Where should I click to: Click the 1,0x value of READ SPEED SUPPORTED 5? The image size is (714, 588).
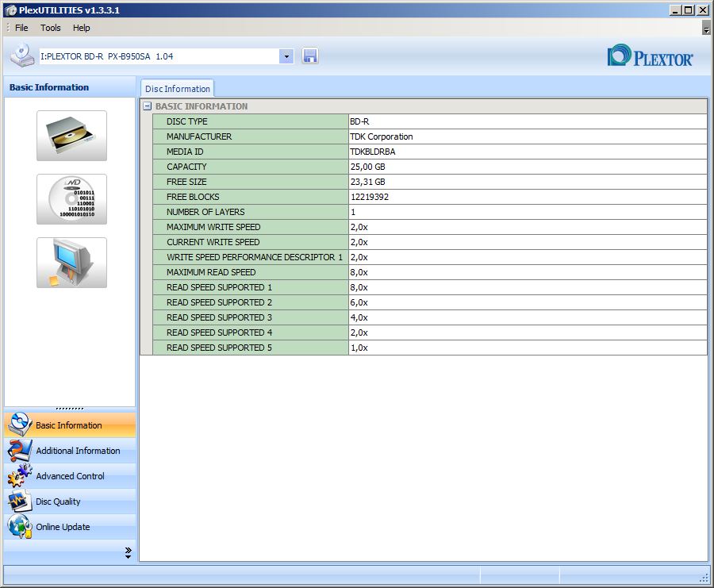359,348
